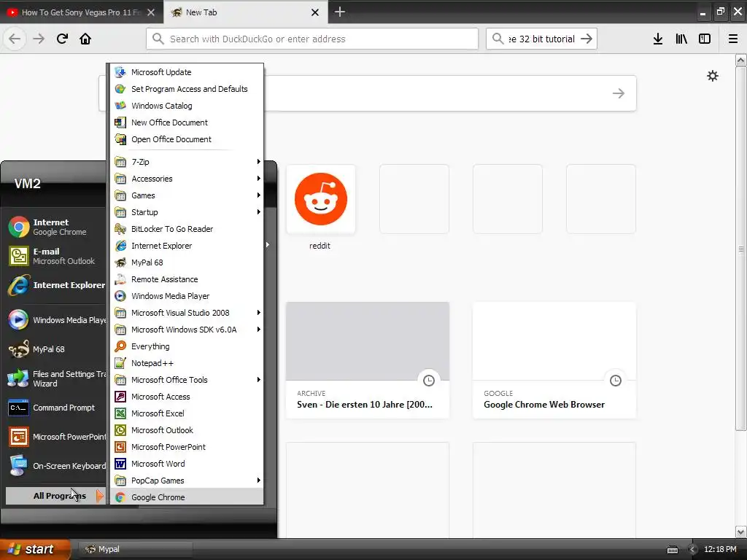747x560 pixels.
Task: Open Microsoft Word
Action: (187, 464)
